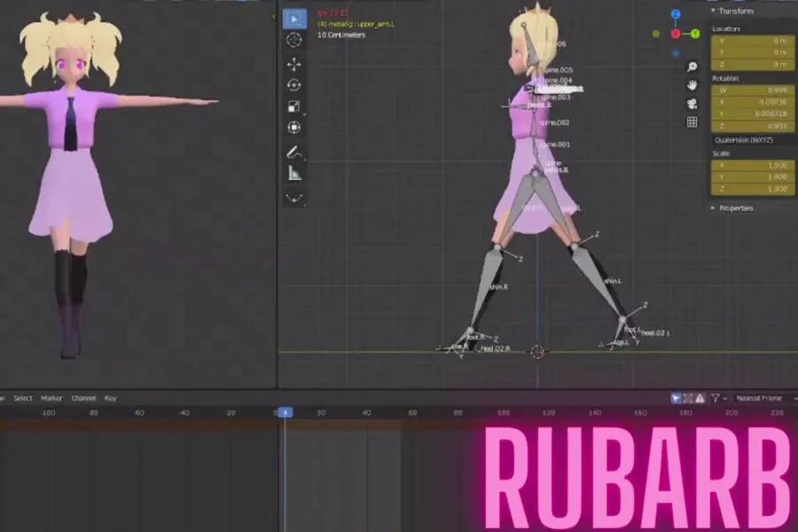798x532 pixels.
Task: Open the Channel menu
Action: click(83, 398)
